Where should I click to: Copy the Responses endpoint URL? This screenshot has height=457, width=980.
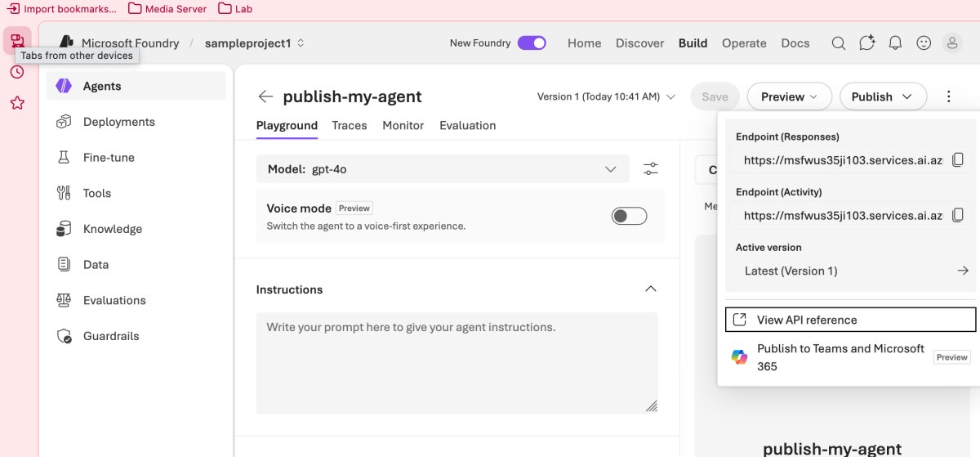pyautogui.click(x=959, y=160)
